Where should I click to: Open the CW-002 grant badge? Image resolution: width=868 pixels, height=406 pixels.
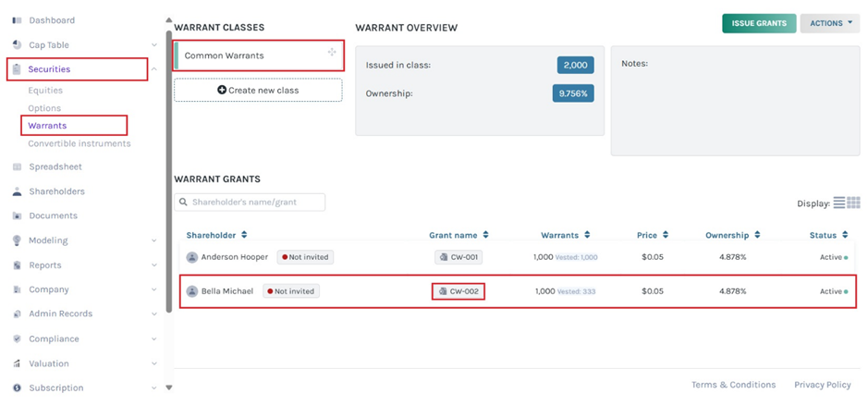[x=458, y=291]
